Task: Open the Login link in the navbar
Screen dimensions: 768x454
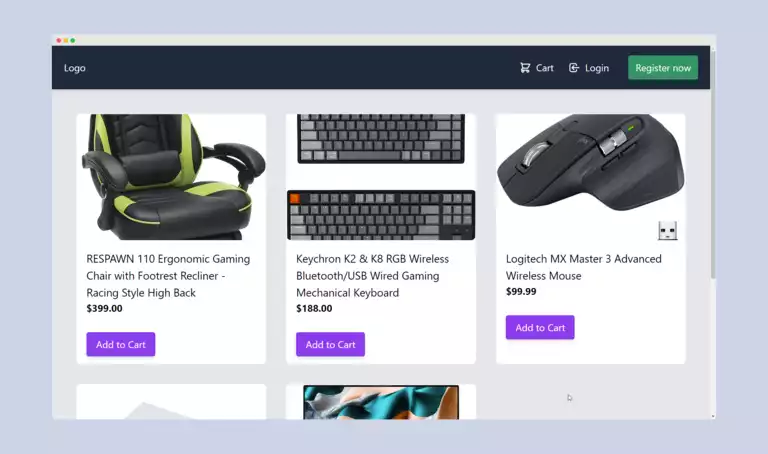Action: coord(589,68)
